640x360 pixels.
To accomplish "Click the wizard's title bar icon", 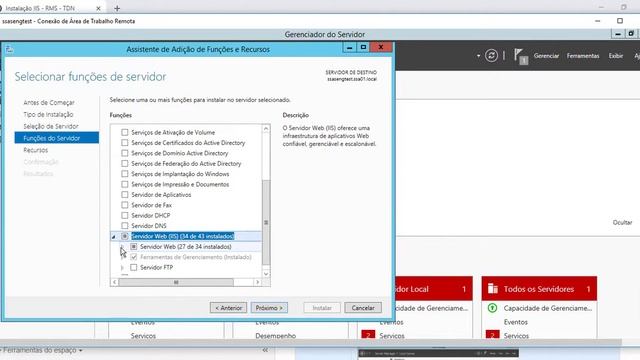I will point(9,49).
